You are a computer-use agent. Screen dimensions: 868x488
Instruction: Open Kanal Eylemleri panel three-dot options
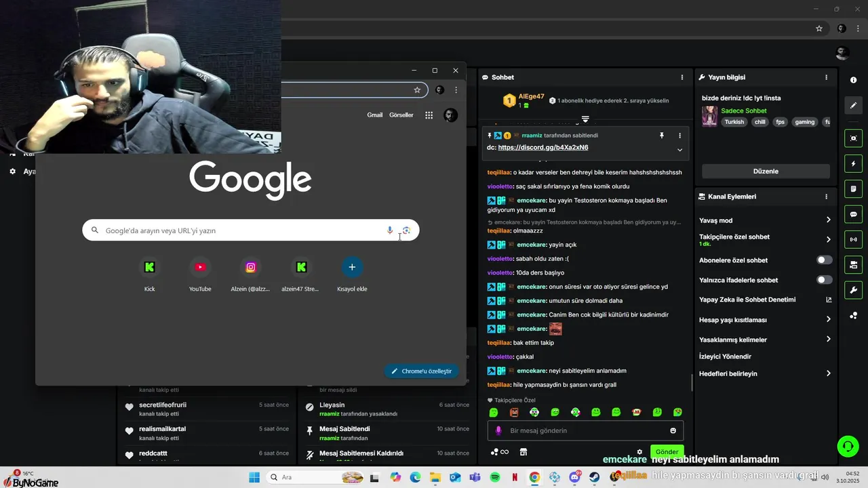tap(826, 197)
